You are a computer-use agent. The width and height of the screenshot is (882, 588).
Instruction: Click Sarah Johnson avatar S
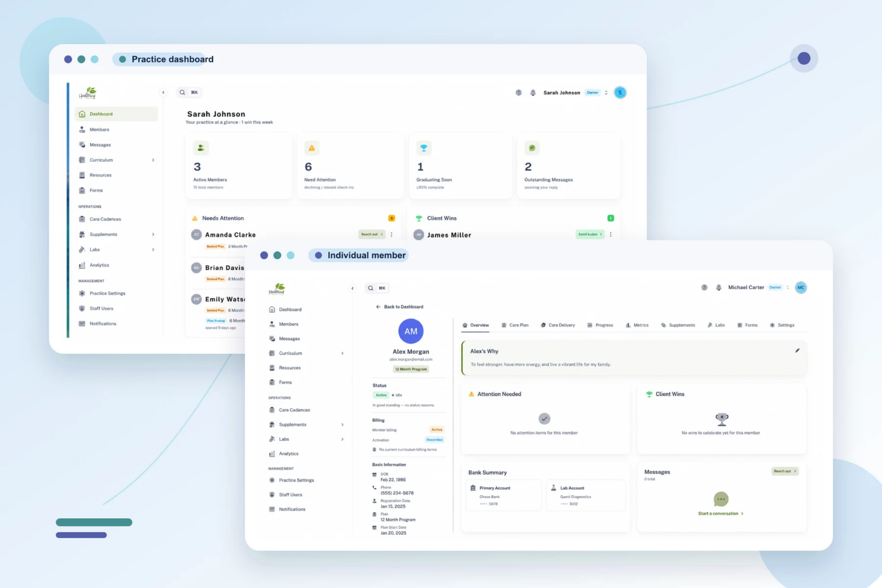point(620,93)
